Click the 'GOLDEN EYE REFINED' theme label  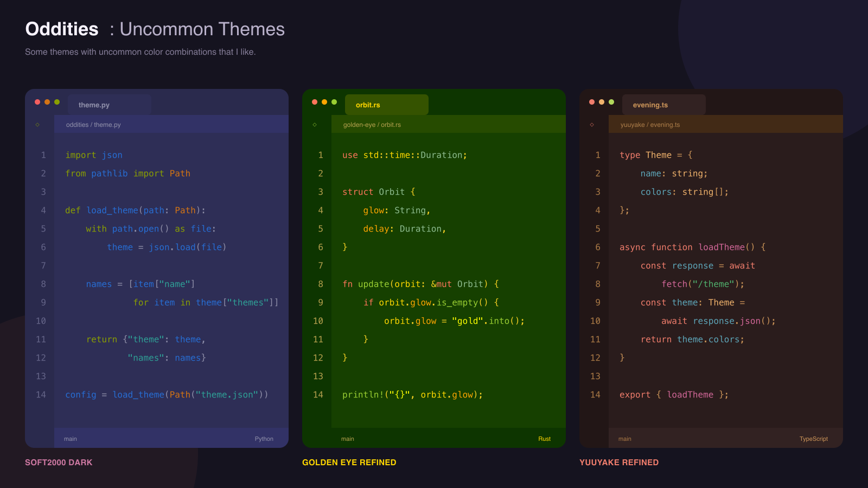coord(349,463)
